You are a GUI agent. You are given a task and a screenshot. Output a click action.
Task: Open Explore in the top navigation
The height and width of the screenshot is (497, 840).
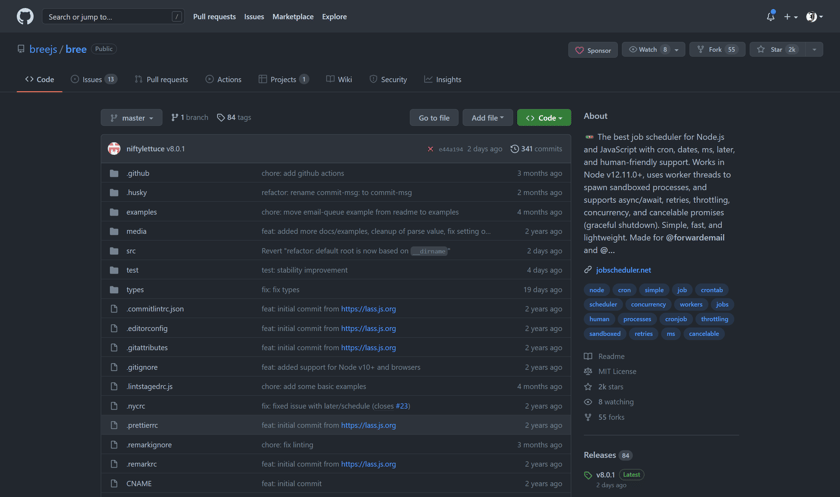[x=334, y=17]
